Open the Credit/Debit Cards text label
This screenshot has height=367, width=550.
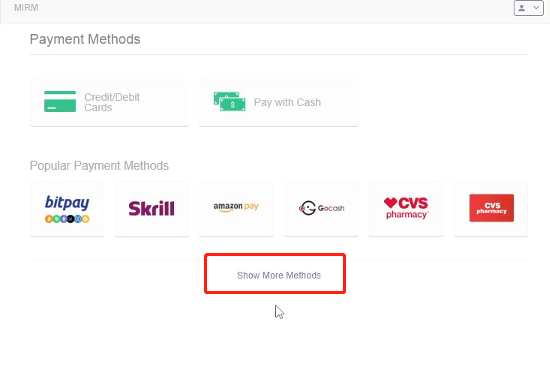click(x=112, y=102)
